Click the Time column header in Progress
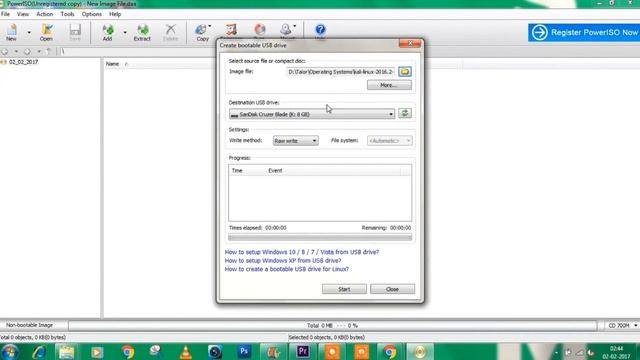The image size is (640, 360). coord(237,171)
